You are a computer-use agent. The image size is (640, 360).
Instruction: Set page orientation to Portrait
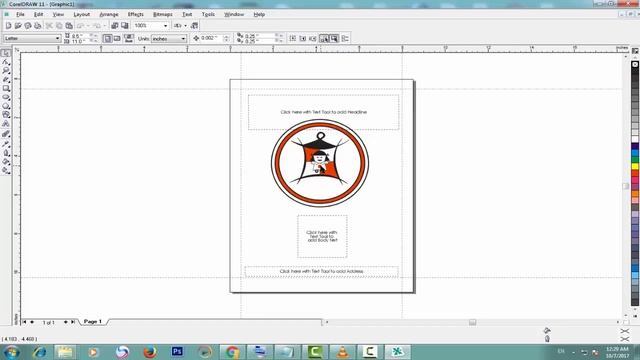[x=108, y=38]
